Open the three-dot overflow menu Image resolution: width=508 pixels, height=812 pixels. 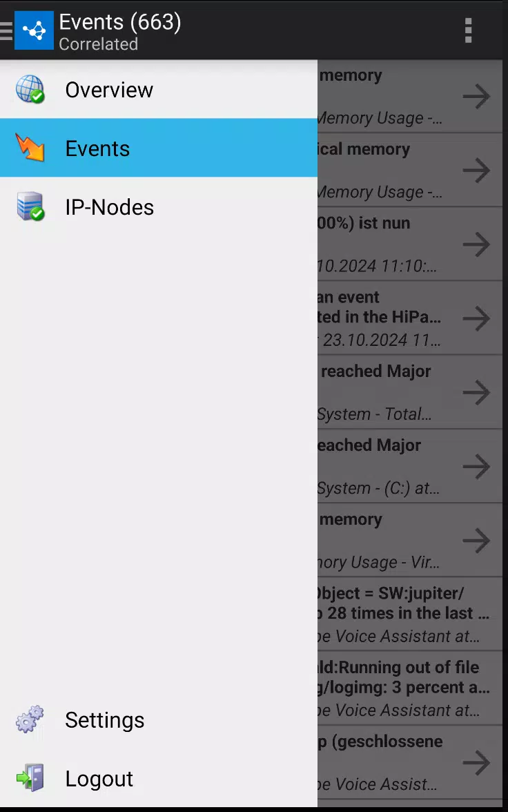pos(468,30)
